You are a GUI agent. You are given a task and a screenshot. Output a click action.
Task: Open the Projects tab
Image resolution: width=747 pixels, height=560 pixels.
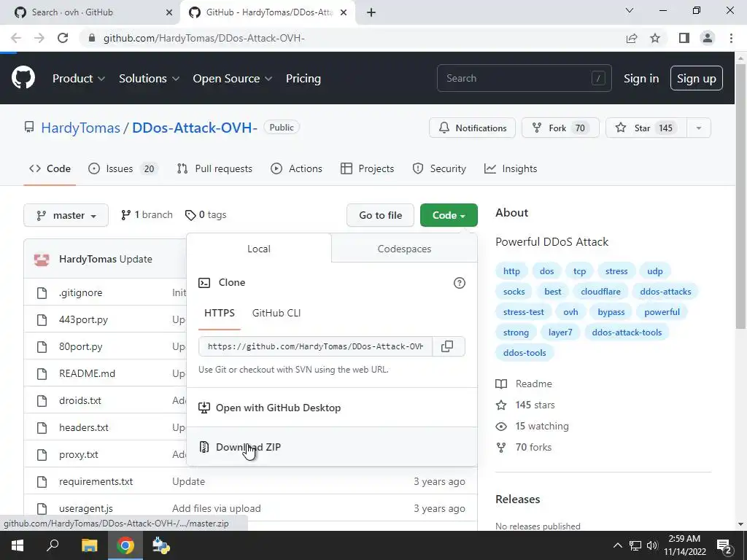[368, 168]
